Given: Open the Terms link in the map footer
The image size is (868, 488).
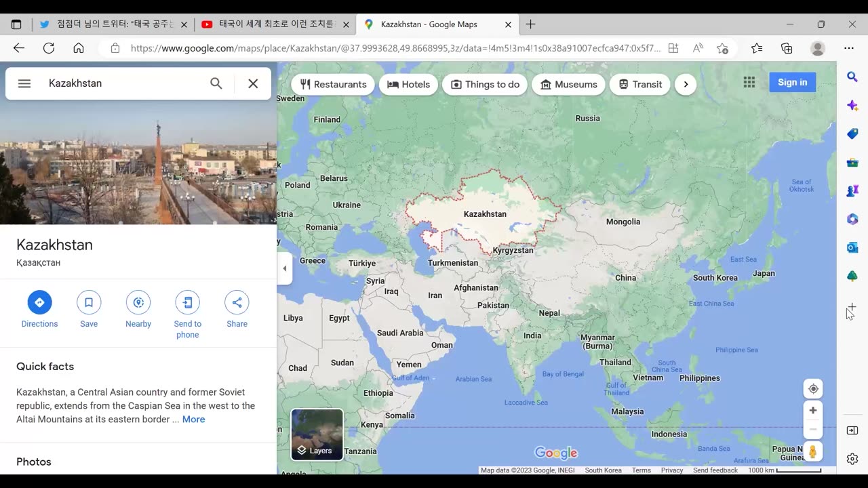Looking at the screenshot, I should tap(641, 470).
